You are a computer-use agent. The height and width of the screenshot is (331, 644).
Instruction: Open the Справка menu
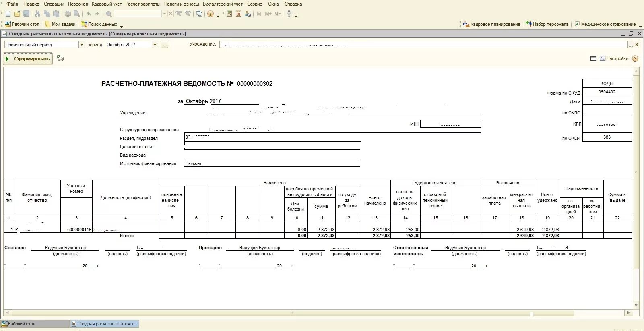(x=293, y=4)
